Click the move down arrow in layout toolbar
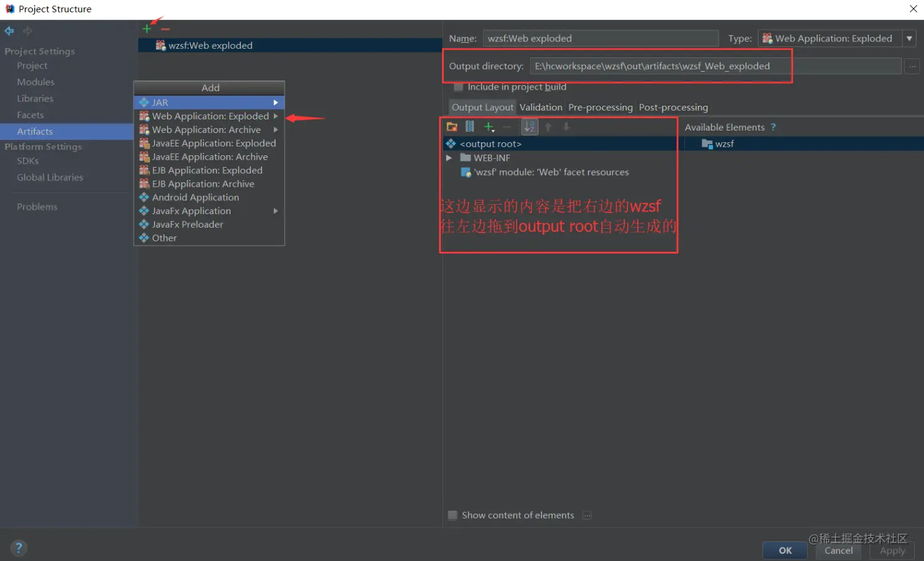Image resolution: width=924 pixels, height=561 pixels. tap(566, 127)
